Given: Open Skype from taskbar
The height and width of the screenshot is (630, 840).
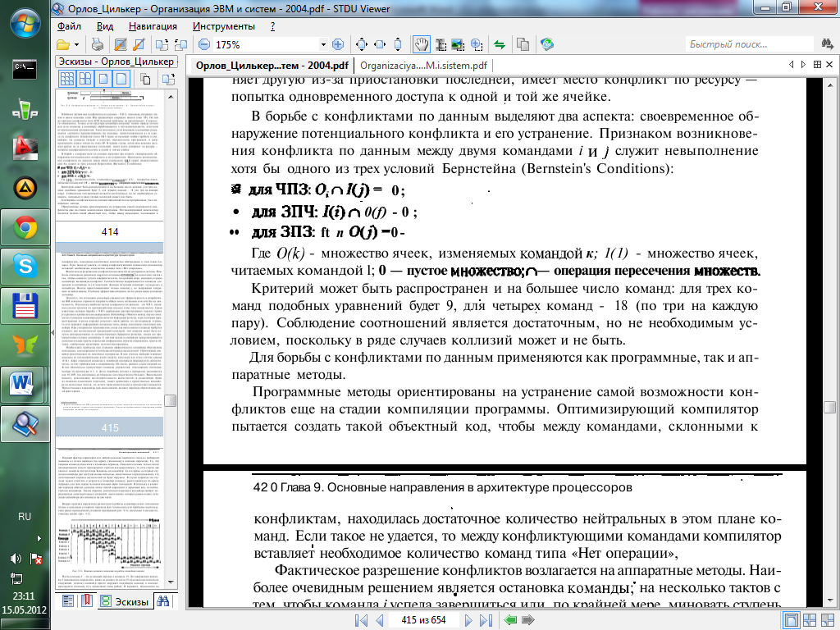Looking at the screenshot, I should (x=25, y=267).
